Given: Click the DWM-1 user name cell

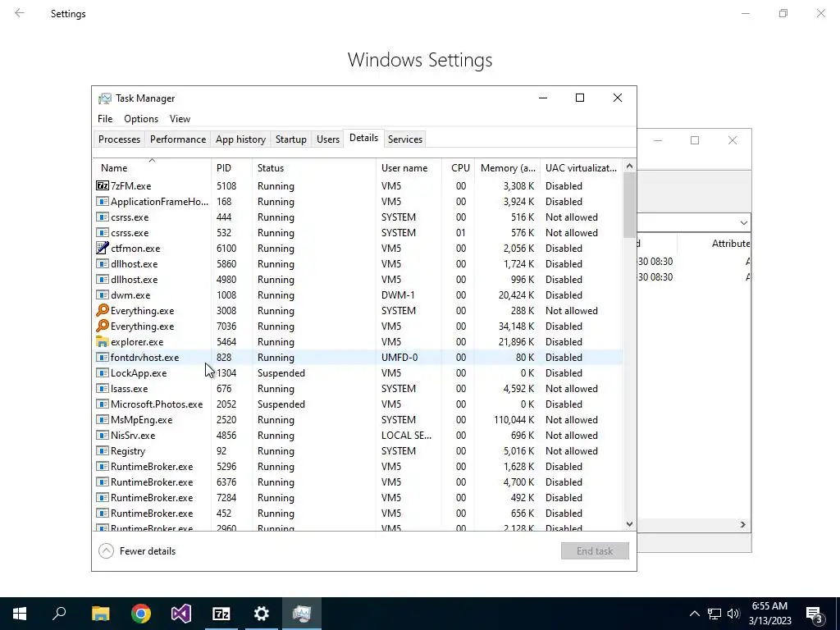Looking at the screenshot, I should click(398, 294).
